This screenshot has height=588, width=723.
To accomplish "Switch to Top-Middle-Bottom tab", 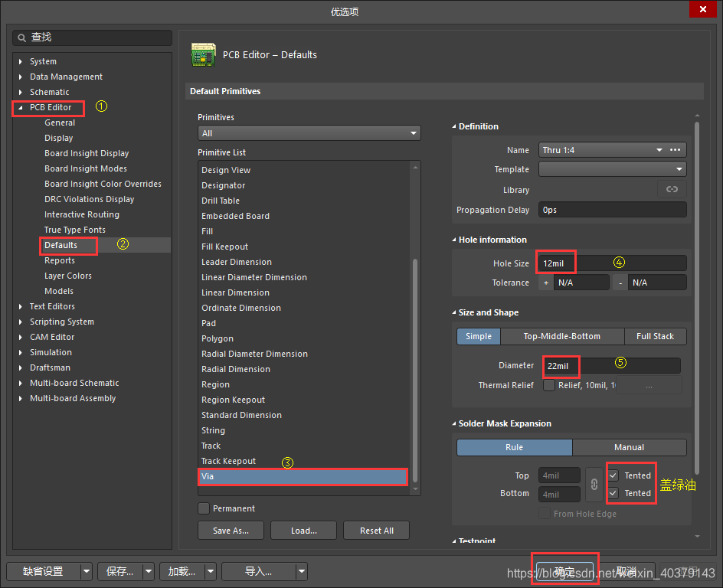I will tap(562, 336).
